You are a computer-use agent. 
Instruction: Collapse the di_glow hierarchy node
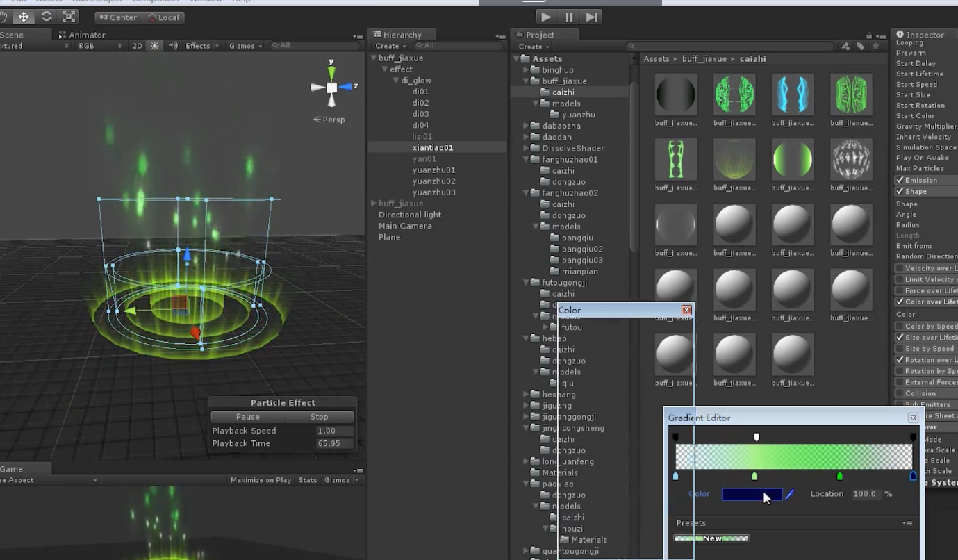(396, 81)
